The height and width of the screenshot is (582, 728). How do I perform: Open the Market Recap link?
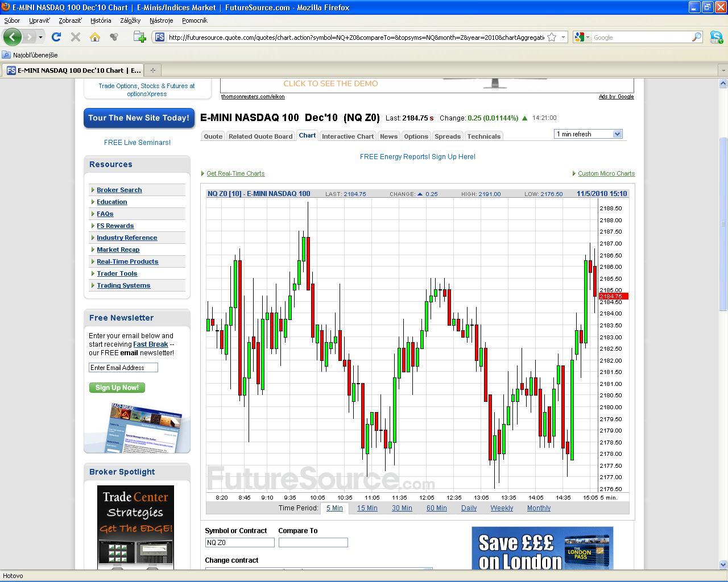pyautogui.click(x=118, y=250)
